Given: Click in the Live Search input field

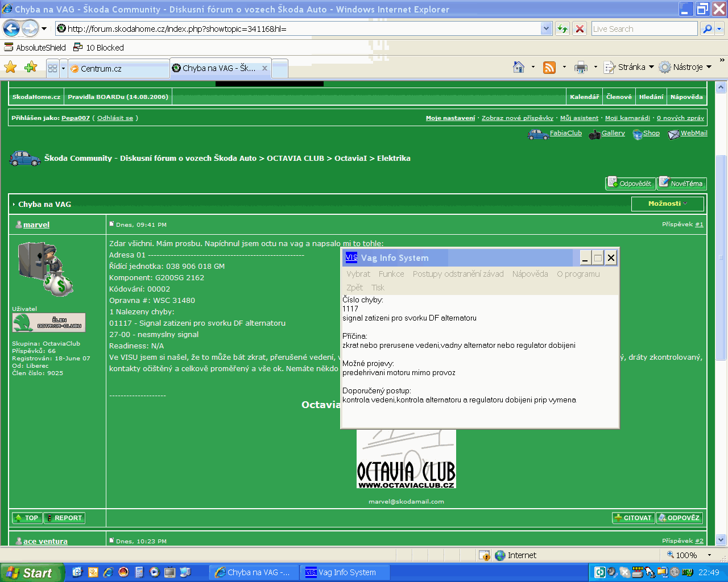Looking at the screenshot, I should (644, 28).
